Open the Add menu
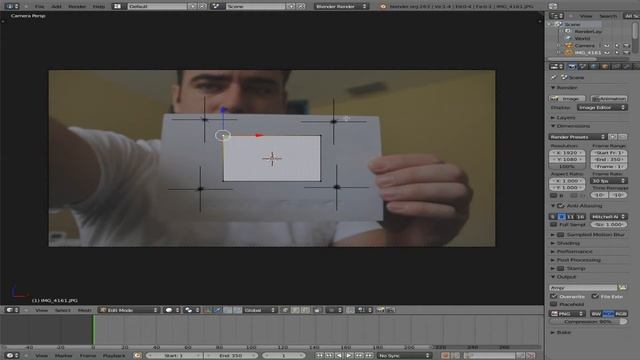640x360 pixels. click(x=56, y=7)
